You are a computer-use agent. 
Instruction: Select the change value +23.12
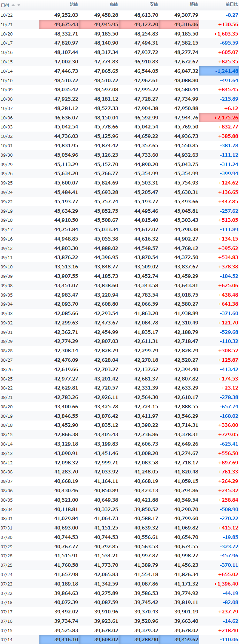(230, 388)
